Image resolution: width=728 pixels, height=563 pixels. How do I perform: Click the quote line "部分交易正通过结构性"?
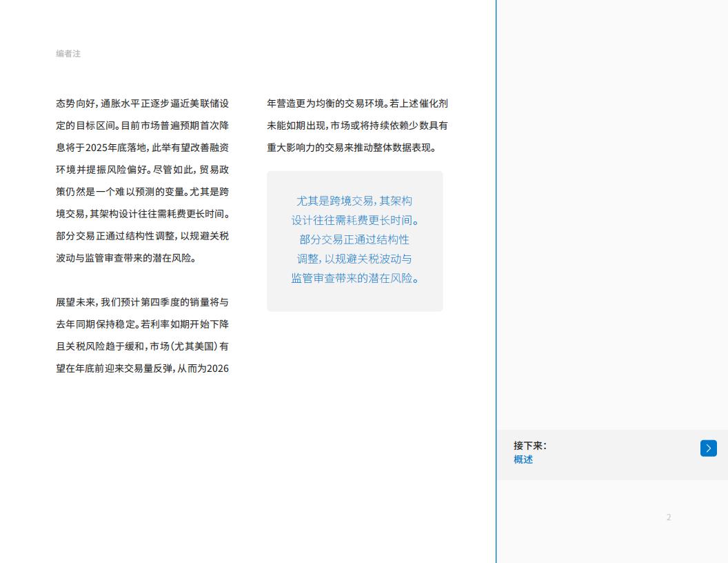[354, 239]
